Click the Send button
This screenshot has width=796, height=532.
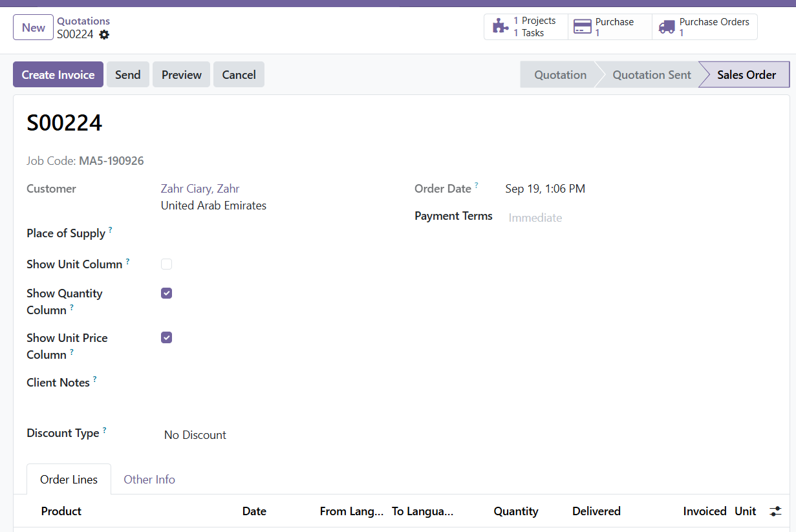128,74
